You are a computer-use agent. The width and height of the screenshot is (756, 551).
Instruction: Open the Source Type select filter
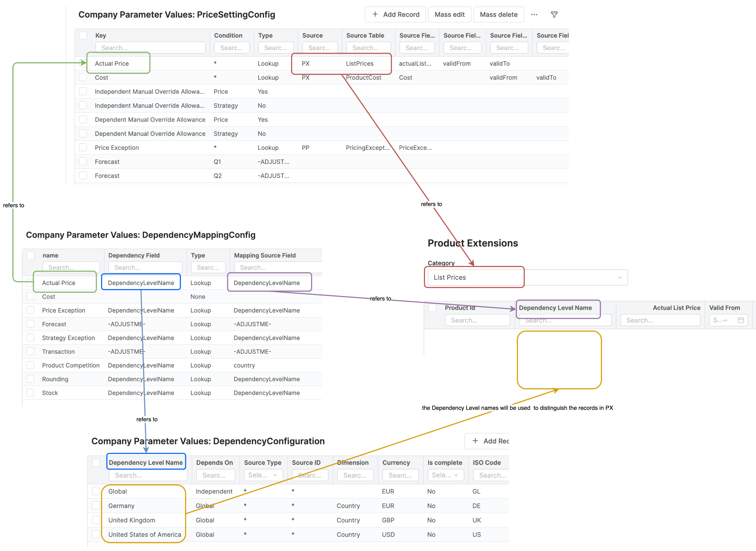click(x=263, y=475)
